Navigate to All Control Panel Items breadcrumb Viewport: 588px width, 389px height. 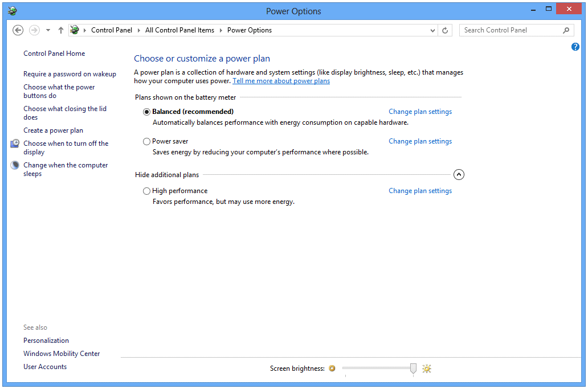[x=179, y=30]
